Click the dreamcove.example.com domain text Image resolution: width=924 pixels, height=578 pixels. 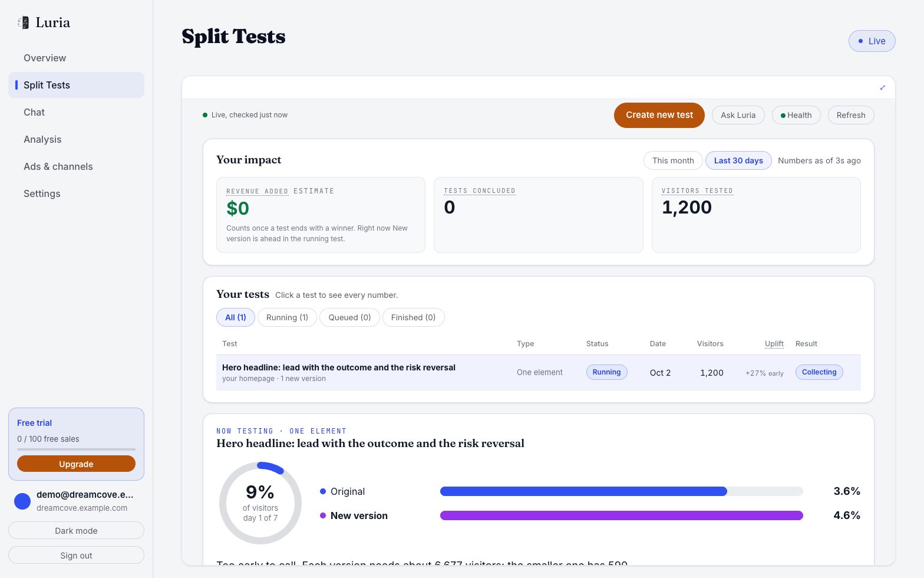coord(82,508)
